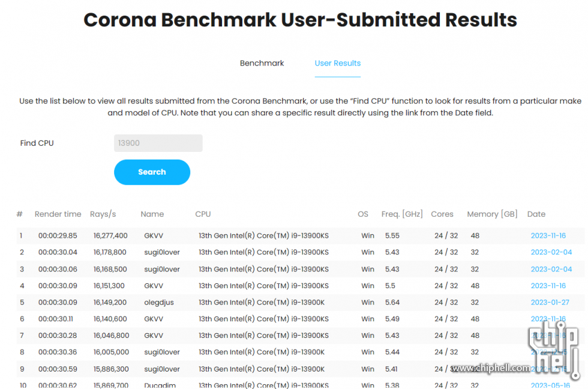The image size is (588, 389).
Task: Click the name olegdjus
Action: (x=159, y=303)
